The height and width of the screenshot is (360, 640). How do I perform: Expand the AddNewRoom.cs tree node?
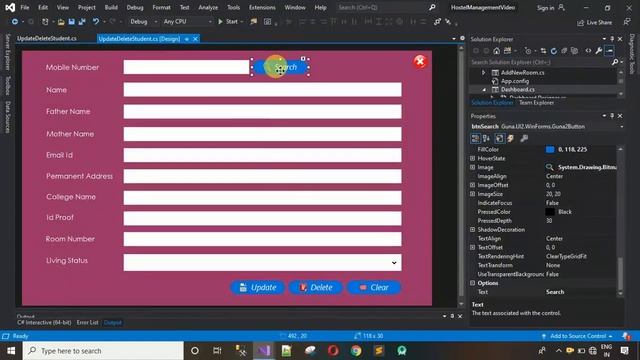484,73
